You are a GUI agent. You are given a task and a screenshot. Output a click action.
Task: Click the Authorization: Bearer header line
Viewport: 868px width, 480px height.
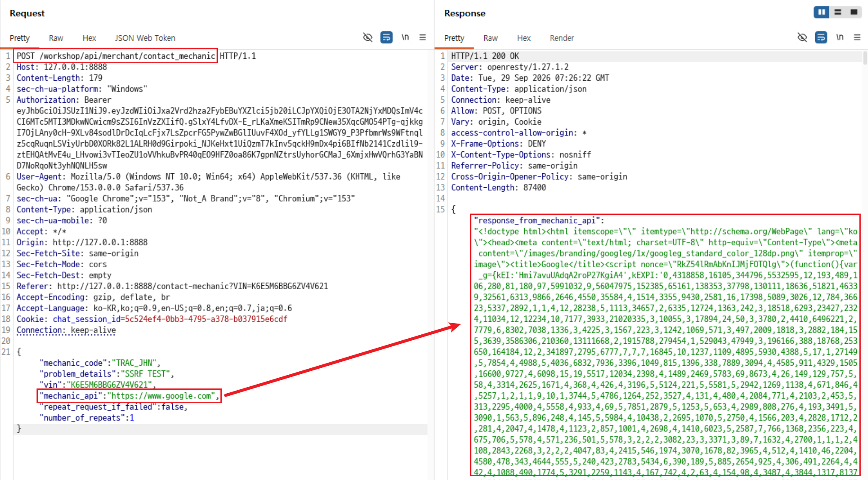pyautogui.click(x=64, y=100)
